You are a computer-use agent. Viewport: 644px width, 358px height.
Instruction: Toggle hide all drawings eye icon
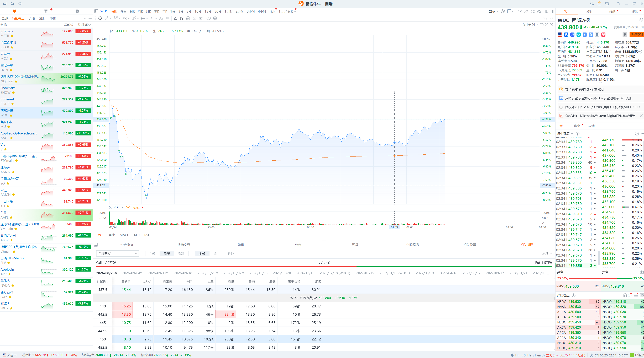[x=195, y=18]
